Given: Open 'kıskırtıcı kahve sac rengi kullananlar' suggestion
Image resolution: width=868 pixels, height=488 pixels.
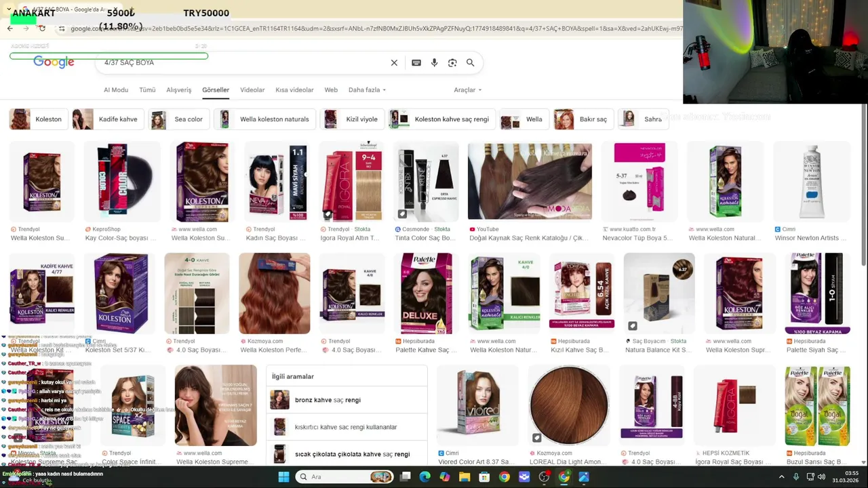Looking at the screenshot, I should point(347,427).
